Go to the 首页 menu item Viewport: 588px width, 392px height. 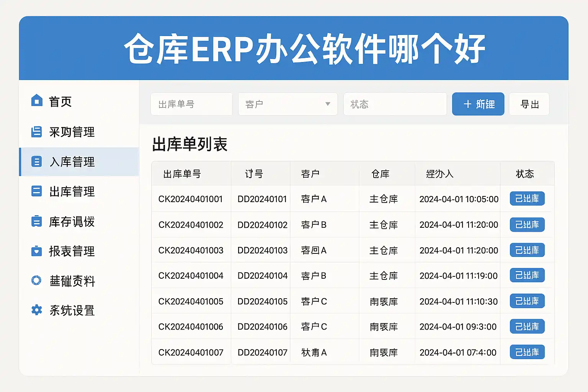(x=60, y=101)
